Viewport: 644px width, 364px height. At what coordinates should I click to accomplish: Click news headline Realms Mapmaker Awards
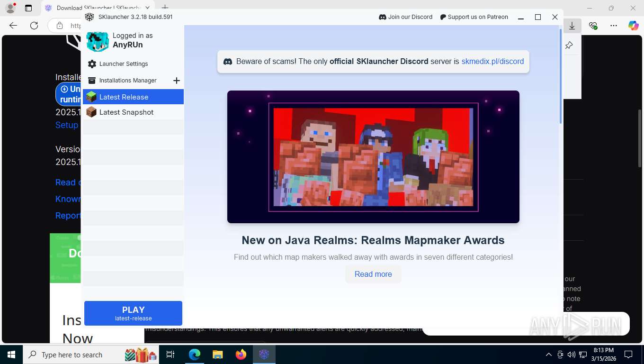[373, 240]
